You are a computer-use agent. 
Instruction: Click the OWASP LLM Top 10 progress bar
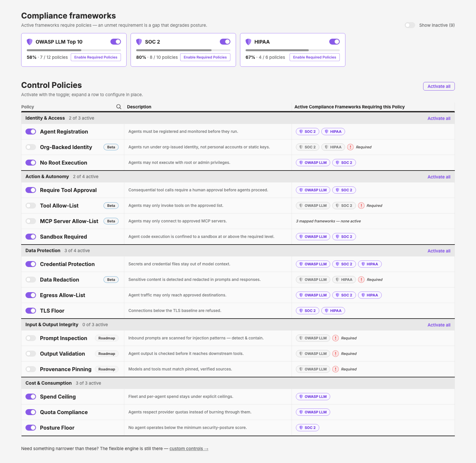coord(74,50)
